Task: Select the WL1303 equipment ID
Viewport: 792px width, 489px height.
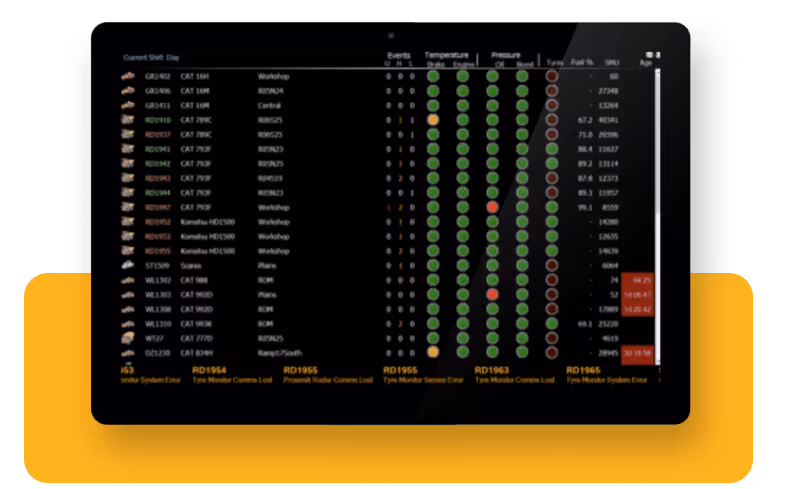Action: 158,295
